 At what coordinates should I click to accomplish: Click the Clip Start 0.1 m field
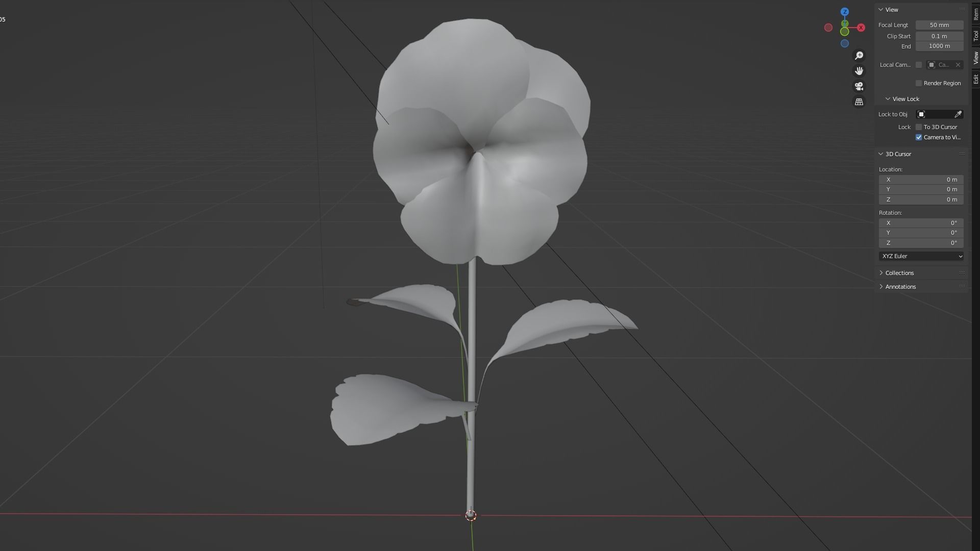click(x=939, y=36)
